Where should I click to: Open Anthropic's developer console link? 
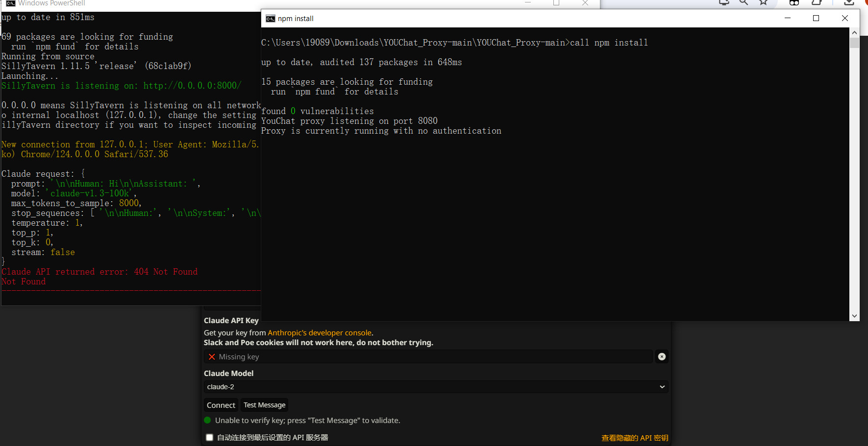[x=320, y=333]
